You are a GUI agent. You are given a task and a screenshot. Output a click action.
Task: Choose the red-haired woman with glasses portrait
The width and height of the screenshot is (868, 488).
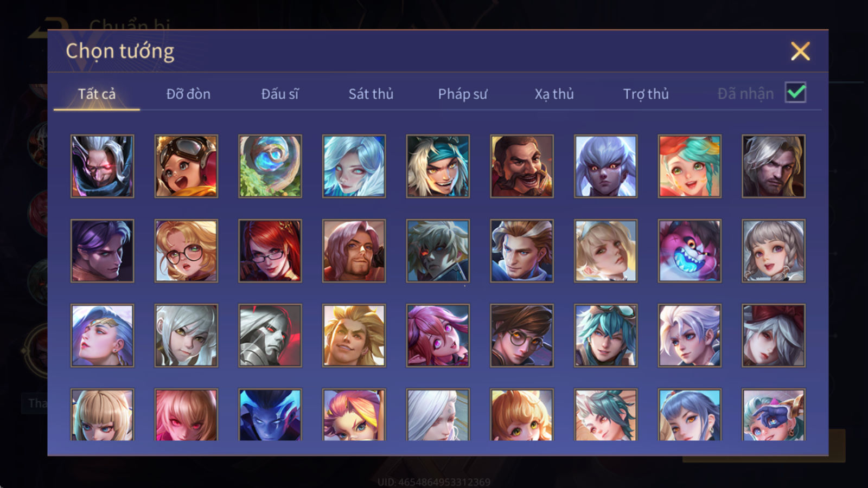[270, 251]
